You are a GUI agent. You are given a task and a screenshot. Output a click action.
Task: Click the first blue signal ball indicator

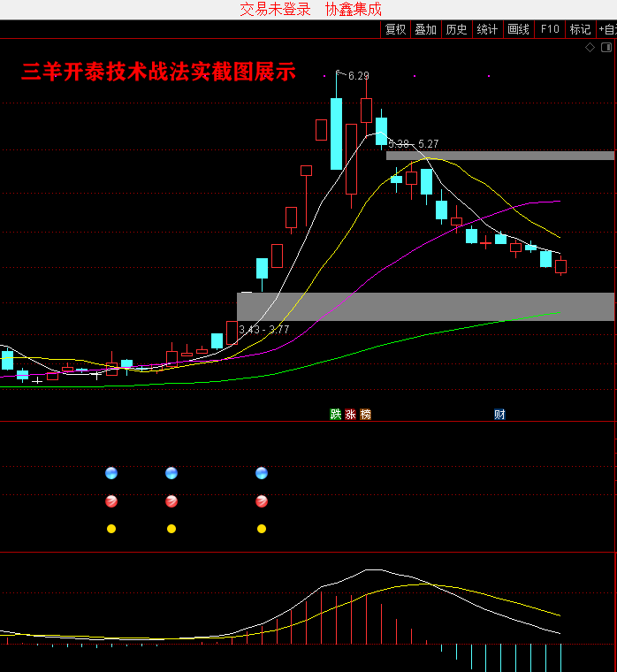coord(111,473)
